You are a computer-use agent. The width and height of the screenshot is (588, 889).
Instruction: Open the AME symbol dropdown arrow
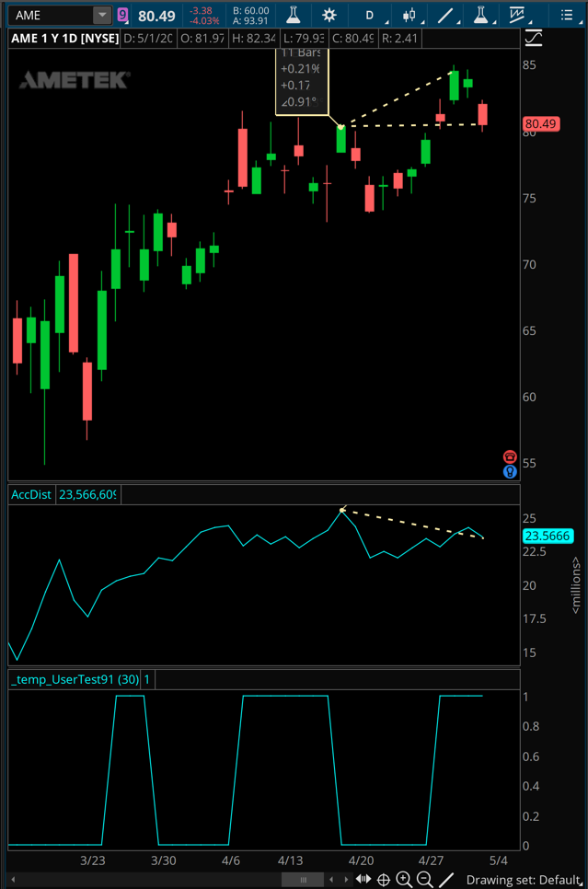(102, 16)
